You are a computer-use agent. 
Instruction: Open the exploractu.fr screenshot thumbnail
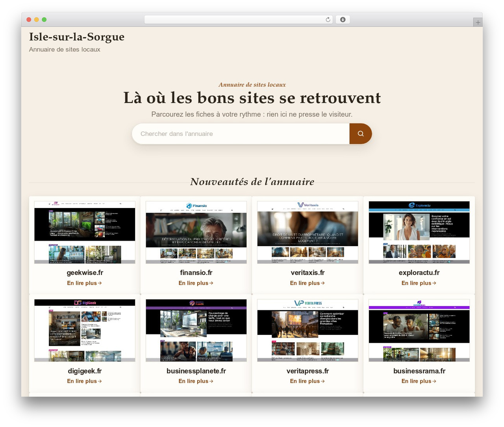pos(419,232)
